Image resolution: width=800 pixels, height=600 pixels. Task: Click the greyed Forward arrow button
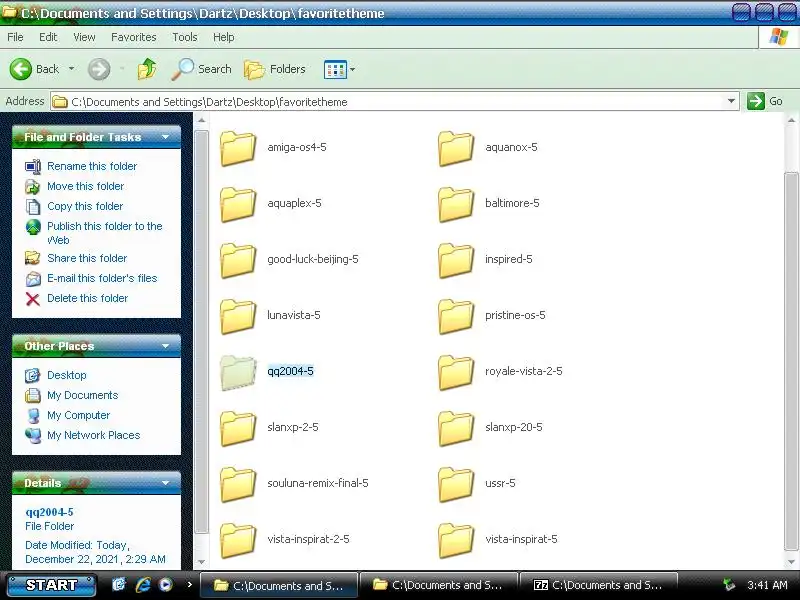[x=99, y=69]
